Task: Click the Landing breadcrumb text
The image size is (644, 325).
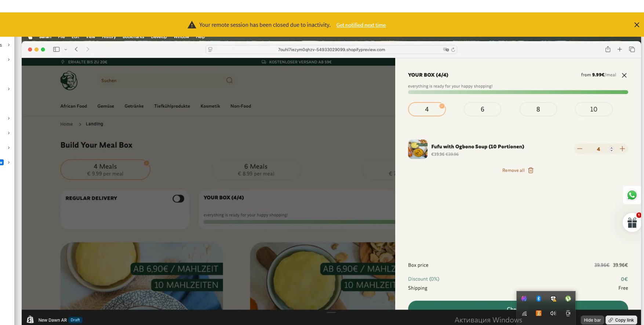Action: click(x=94, y=124)
